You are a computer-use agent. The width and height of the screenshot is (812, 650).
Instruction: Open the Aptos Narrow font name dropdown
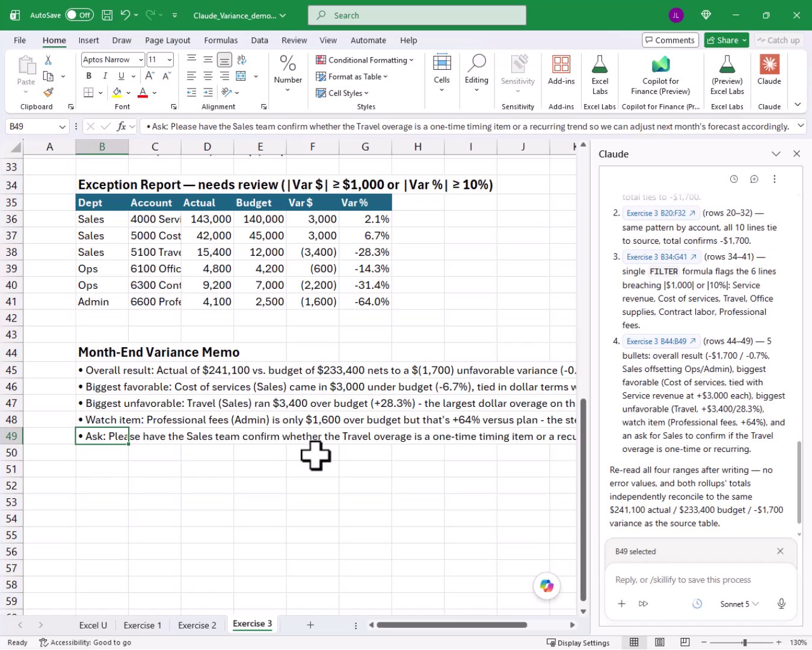pos(141,60)
